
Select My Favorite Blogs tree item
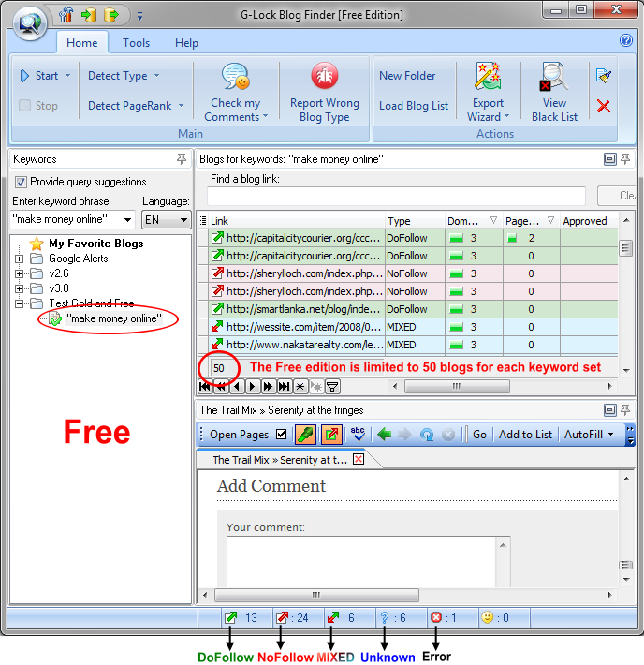click(x=96, y=244)
